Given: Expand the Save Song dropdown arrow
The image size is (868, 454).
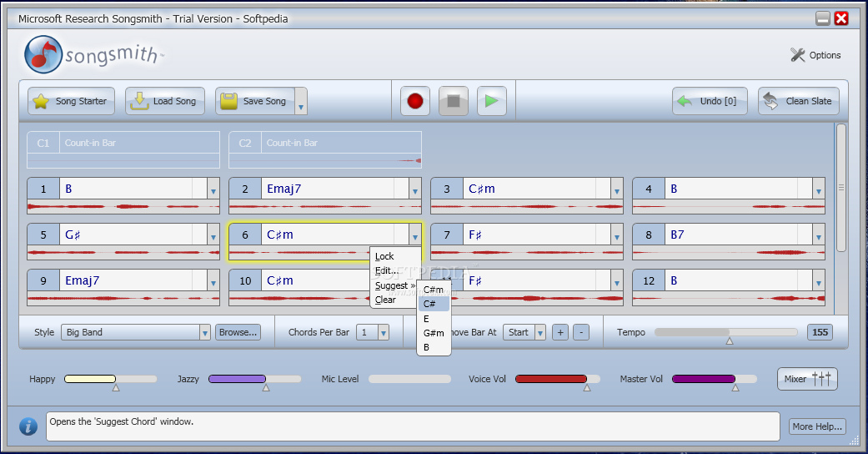Looking at the screenshot, I should [301, 102].
